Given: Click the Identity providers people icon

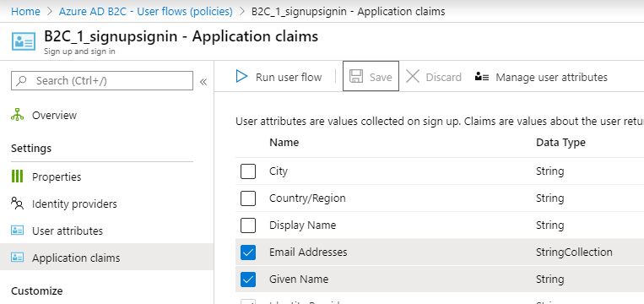Looking at the screenshot, I should [17, 204].
